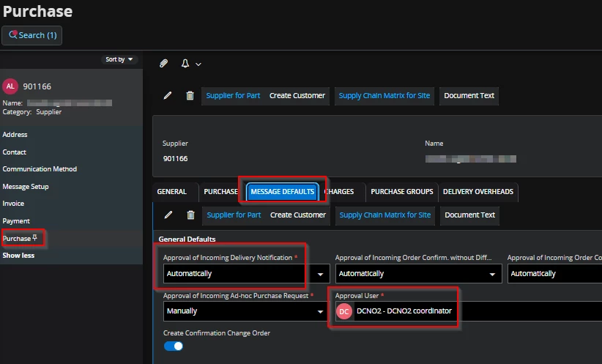Switch to the Delivery Overheads tab
The image size is (602, 364).
tap(478, 192)
